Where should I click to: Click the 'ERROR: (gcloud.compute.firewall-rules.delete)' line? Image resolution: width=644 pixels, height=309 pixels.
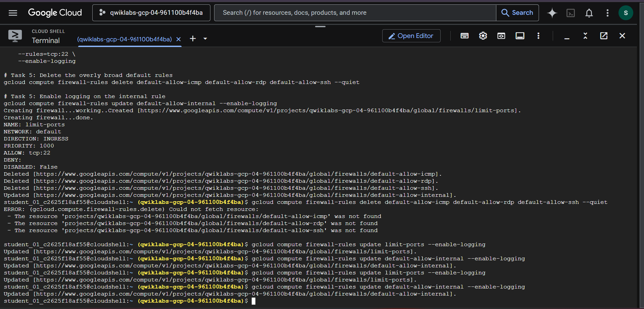tap(131, 209)
